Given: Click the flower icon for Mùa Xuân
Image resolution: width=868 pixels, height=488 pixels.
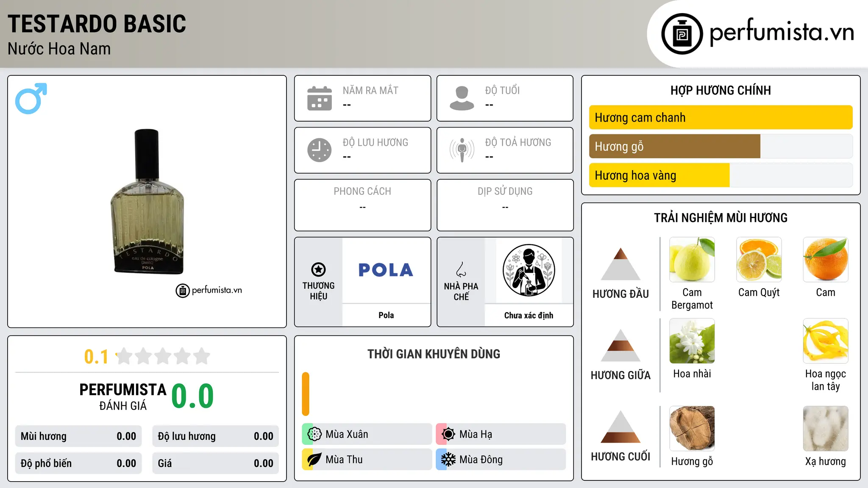Looking at the screenshot, I should point(314,434).
